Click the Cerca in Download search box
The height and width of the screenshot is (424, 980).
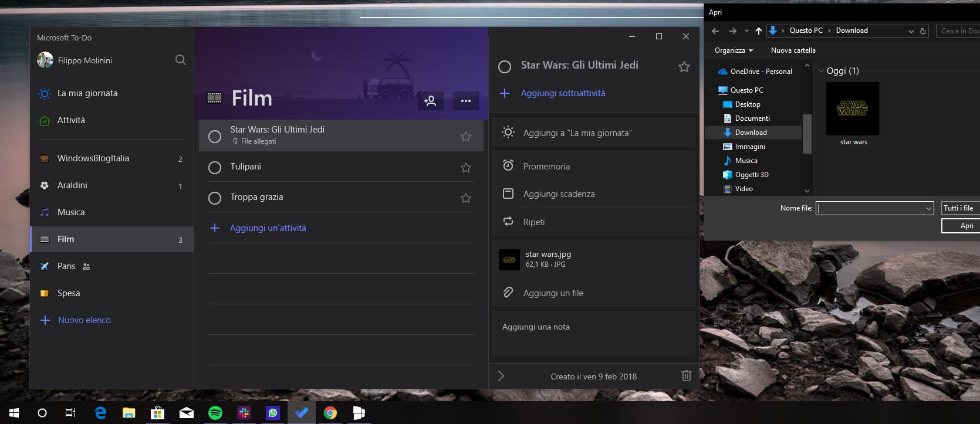[959, 31]
